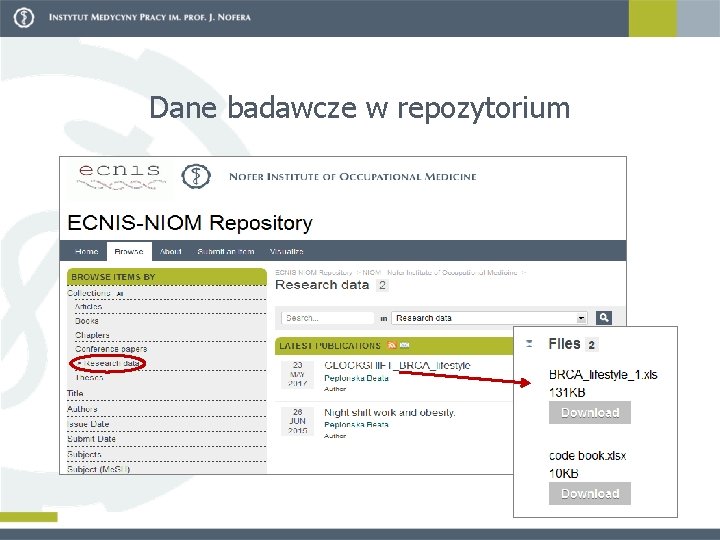
Task: Click the Latest Publications header
Action: point(330,345)
